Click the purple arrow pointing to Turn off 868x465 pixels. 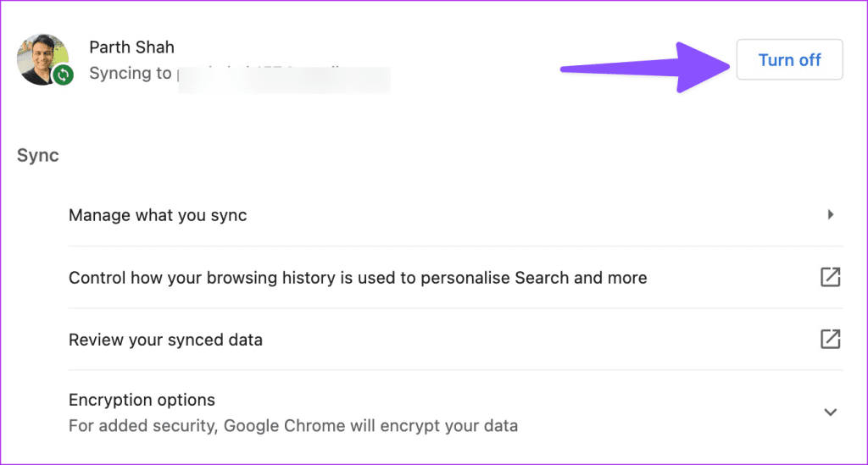click(645, 68)
